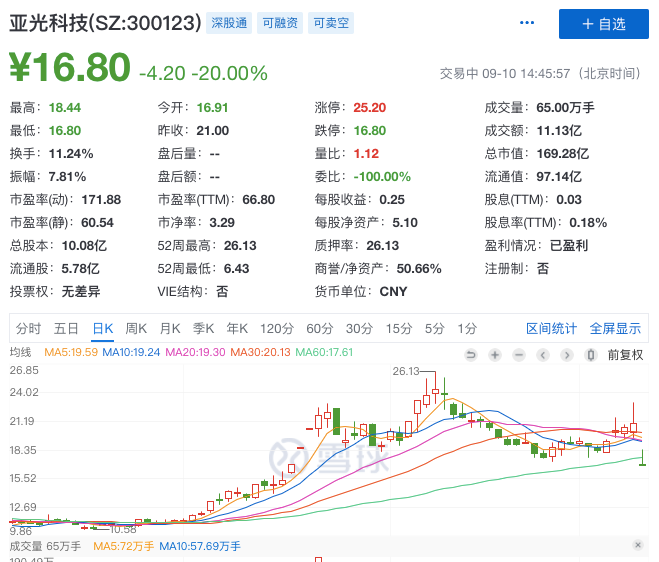This screenshot has height=562, width=659.
Task: Zoom in chart with the plus icon
Action: (495, 355)
